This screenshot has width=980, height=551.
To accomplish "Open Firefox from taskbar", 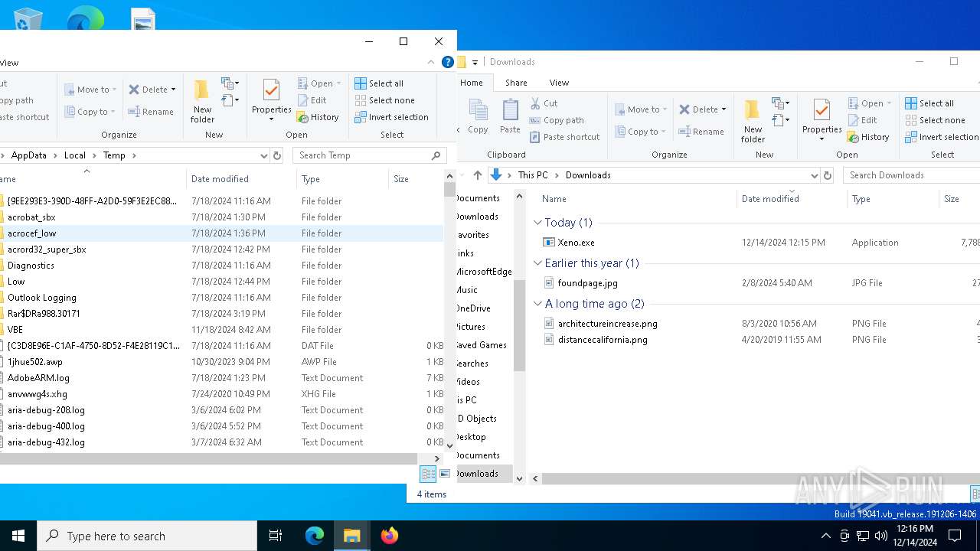I will click(x=390, y=536).
